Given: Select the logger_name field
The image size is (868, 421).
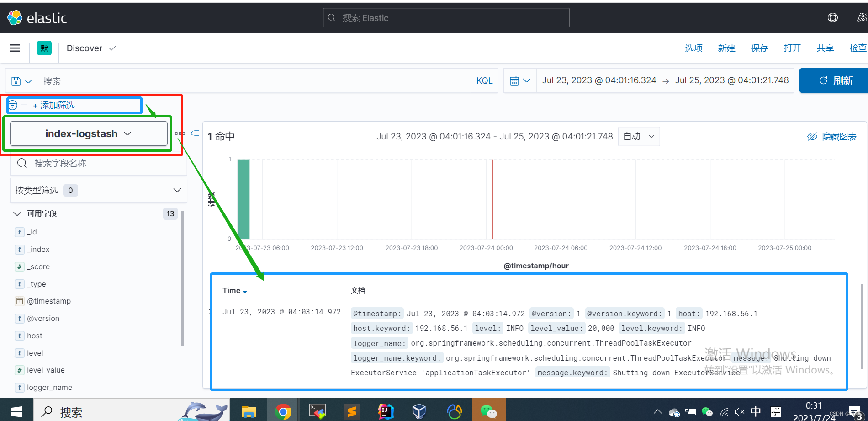Looking at the screenshot, I should (49, 387).
